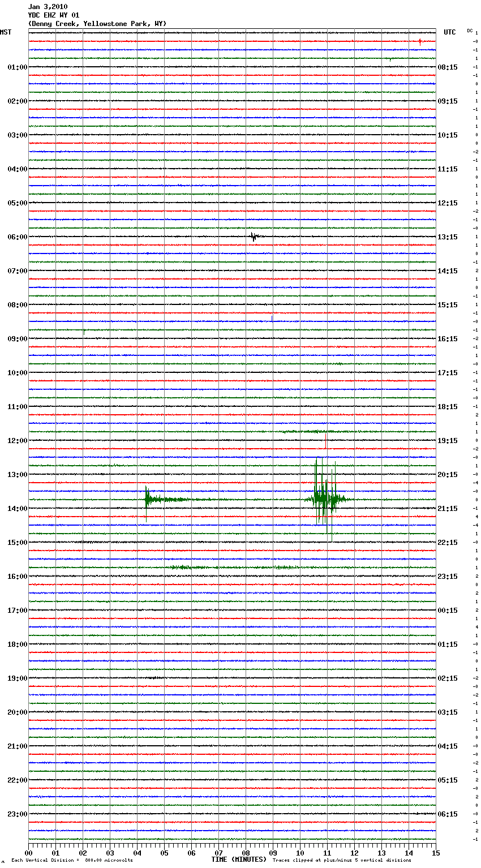This screenshot has width=481, height=868.
Task: Click the 03:15 UTC time label
Action: pos(448,712)
